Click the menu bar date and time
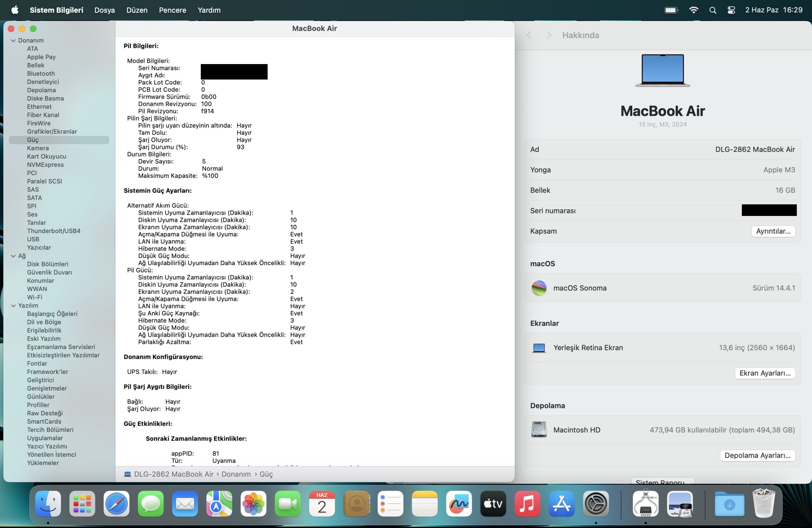Viewport: 812px width, 528px height. click(773, 10)
